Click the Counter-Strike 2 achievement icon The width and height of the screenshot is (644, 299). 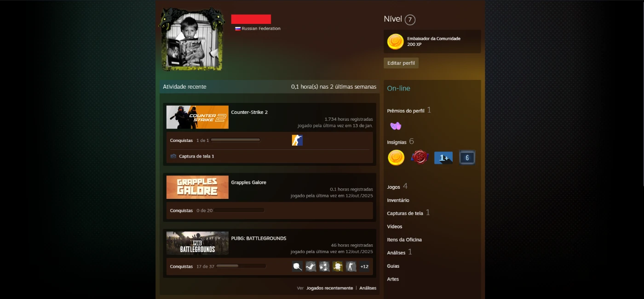297,141
